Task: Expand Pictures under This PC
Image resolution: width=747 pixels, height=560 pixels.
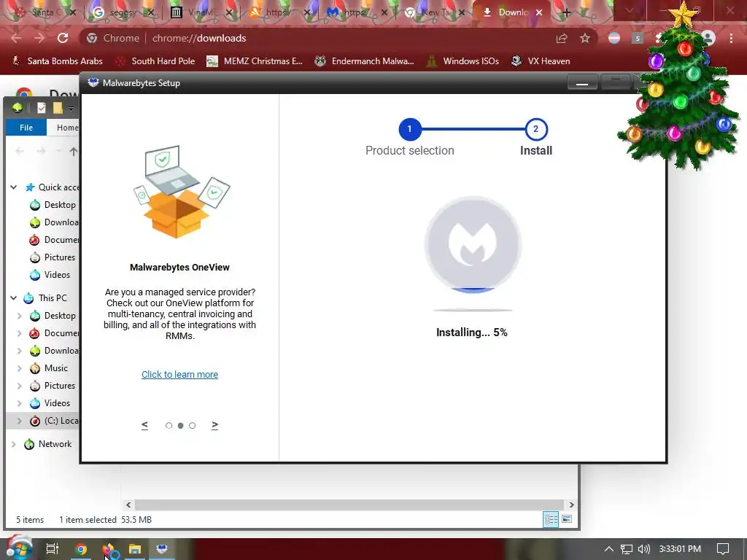Action: click(x=20, y=386)
